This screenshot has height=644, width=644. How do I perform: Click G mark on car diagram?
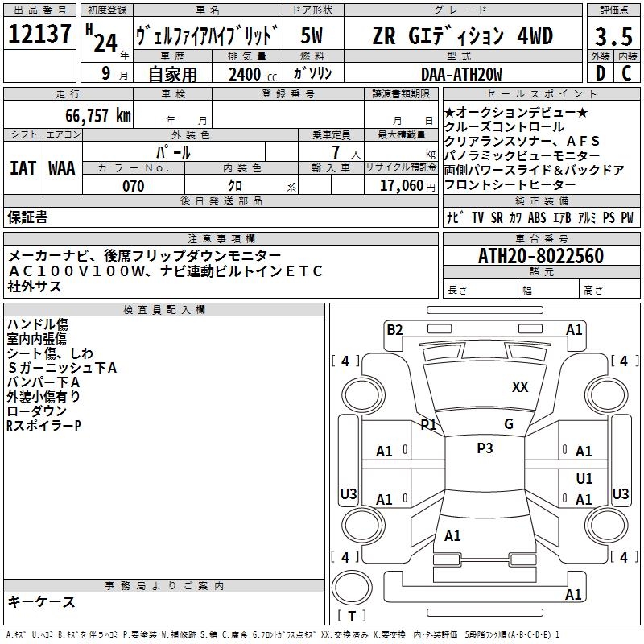pyautogui.click(x=509, y=423)
